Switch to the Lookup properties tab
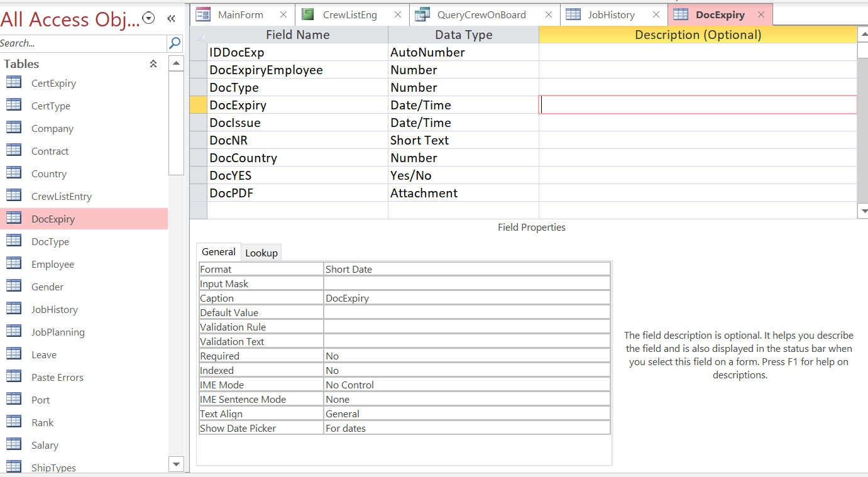Image resolution: width=868 pixels, height=477 pixels. tap(261, 253)
